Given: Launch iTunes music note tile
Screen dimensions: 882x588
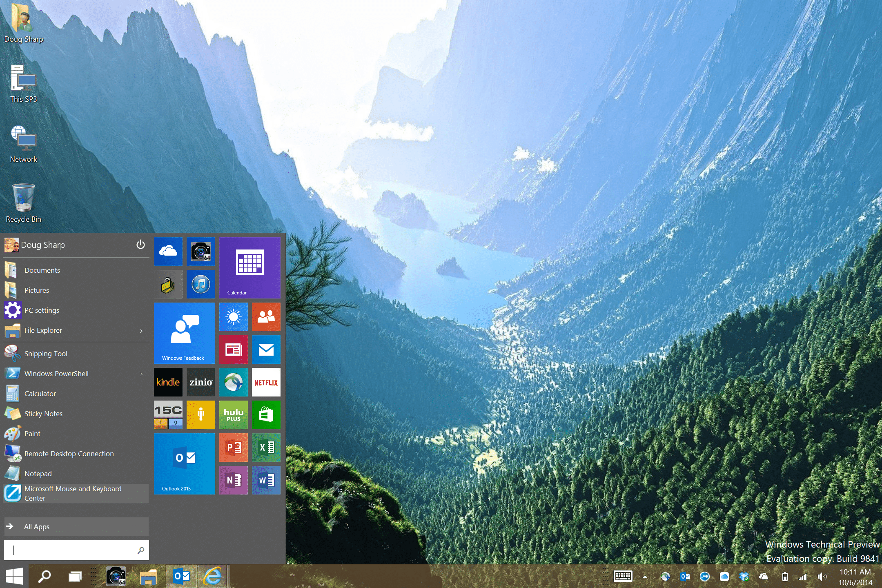Looking at the screenshot, I should pos(200,284).
